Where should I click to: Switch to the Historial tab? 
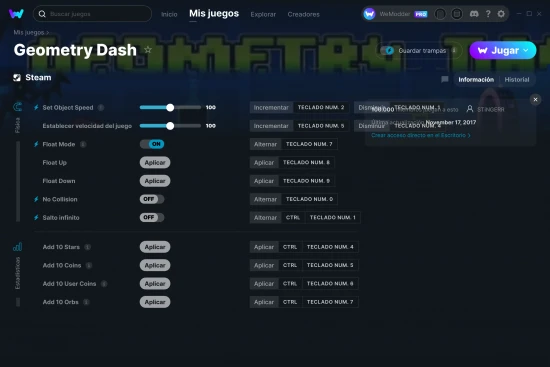(517, 80)
